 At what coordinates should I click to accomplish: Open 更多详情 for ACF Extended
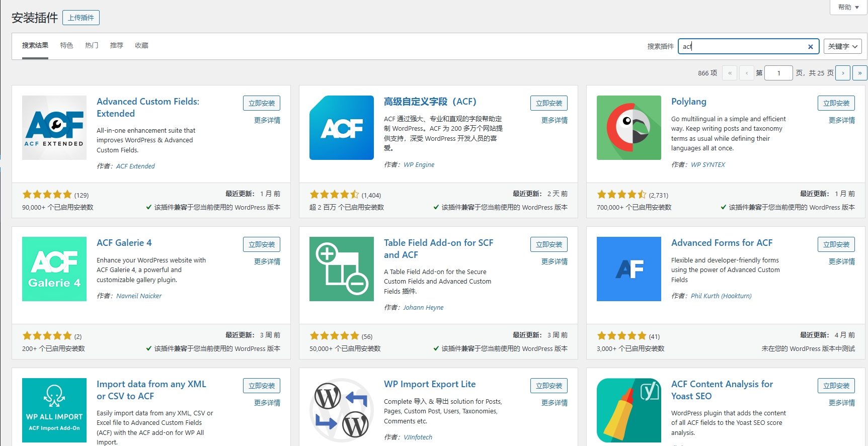click(267, 120)
